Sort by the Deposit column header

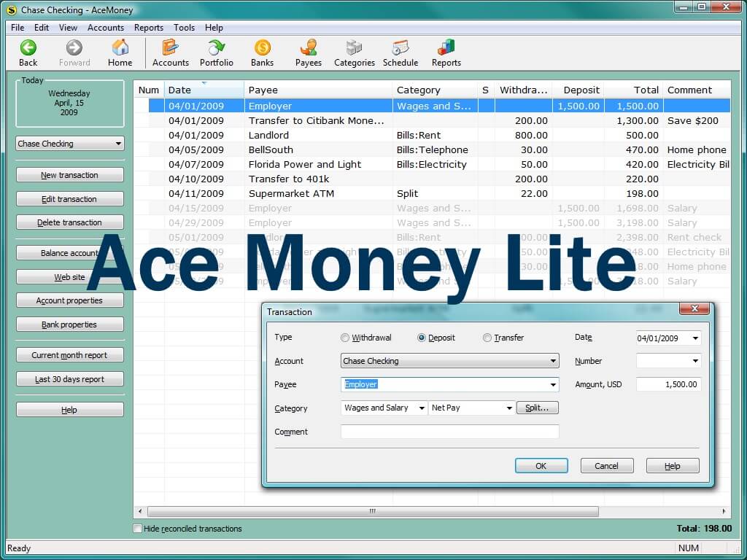click(578, 90)
